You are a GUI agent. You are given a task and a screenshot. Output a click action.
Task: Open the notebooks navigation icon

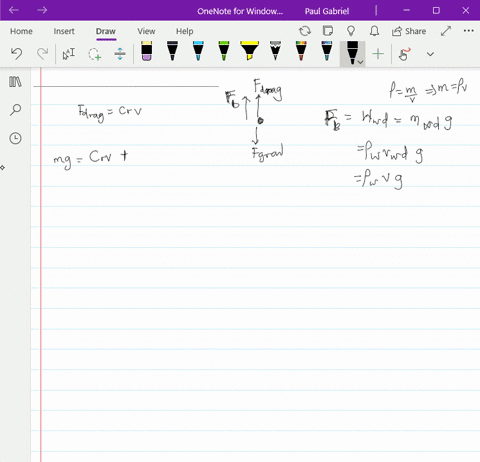coord(15,82)
